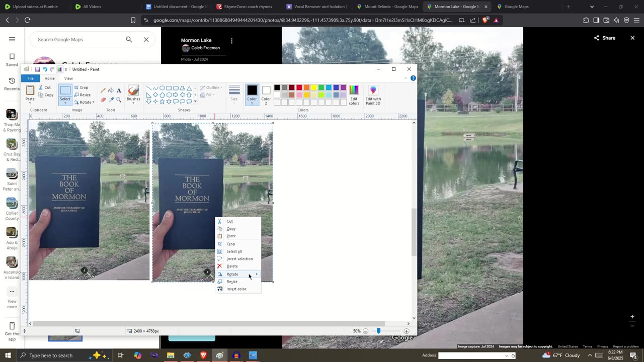
Task: Choose Invert selection in context menu
Action: (238, 259)
